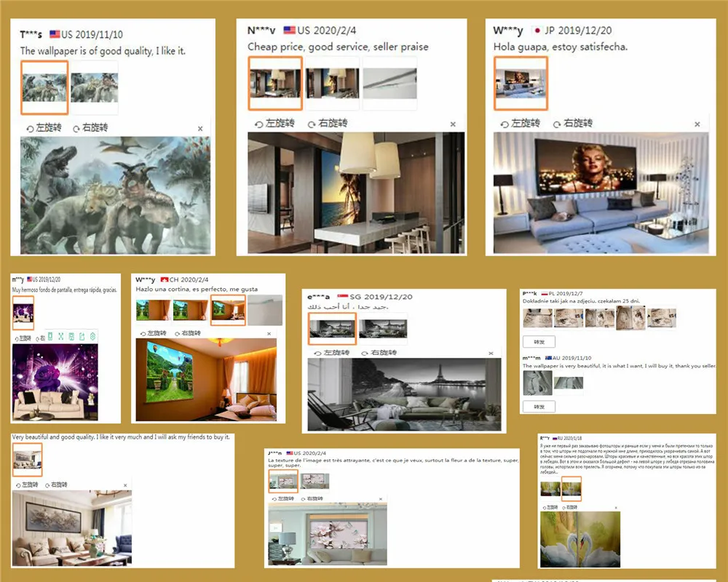Select the second thumbnail in m***m AU review
The width and height of the screenshot is (728, 582).
point(569,383)
